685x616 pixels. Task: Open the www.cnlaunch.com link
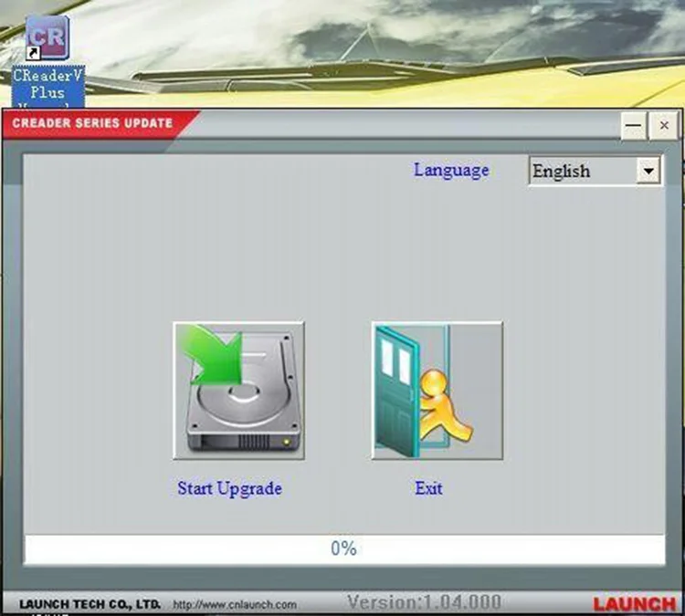pyautogui.click(x=235, y=605)
